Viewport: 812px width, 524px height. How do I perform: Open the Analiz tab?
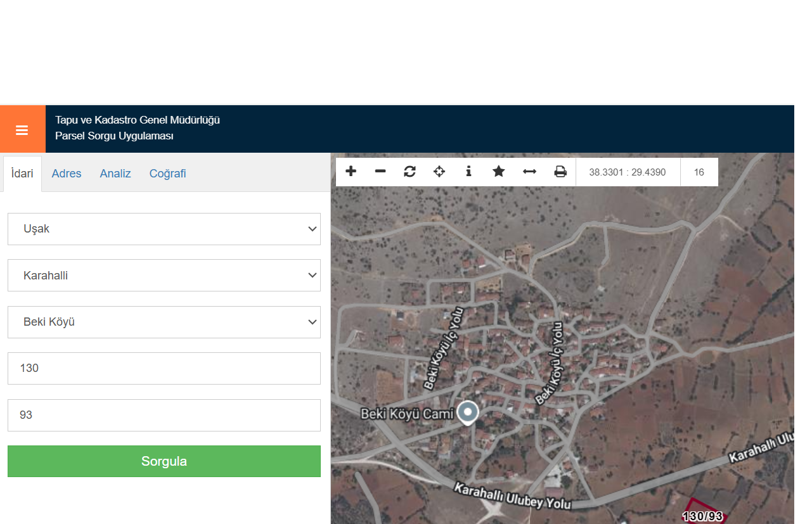pyautogui.click(x=115, y=174)
